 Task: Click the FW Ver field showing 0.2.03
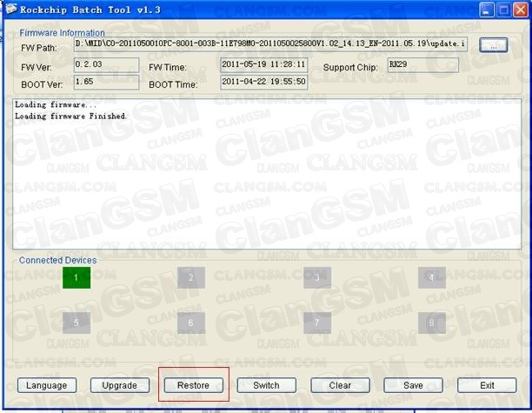(x=107, y=64)
